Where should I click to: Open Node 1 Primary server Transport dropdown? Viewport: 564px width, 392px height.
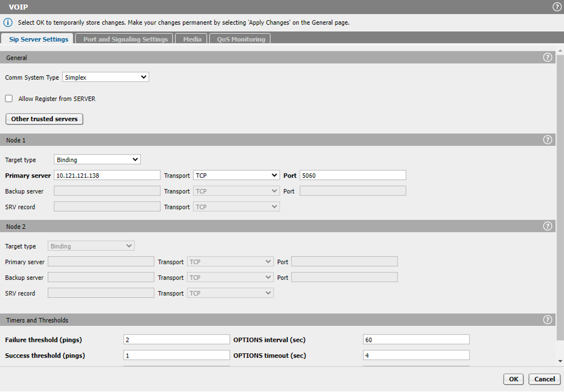click(236, 175)
